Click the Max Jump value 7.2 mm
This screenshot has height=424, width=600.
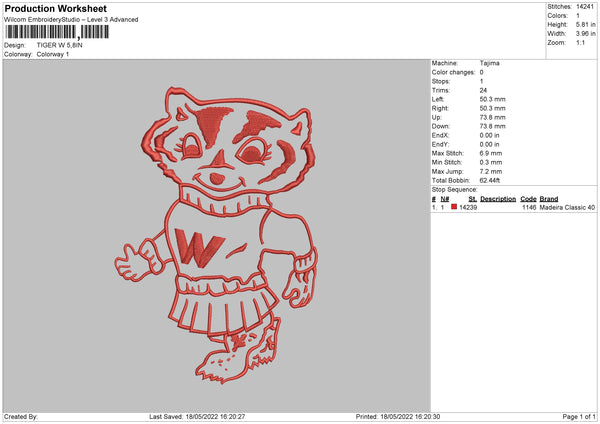point(491,171)
